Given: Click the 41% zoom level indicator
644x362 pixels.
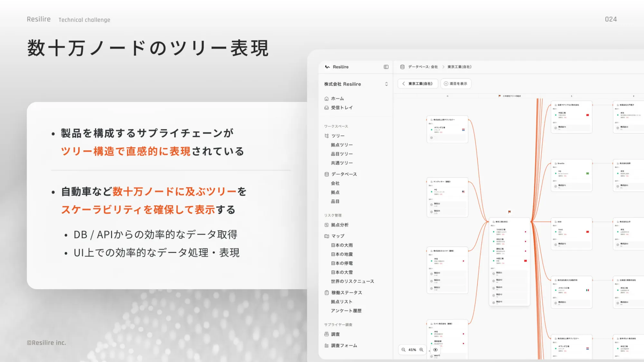Looking at the screenshot, I should pos(412,350).
